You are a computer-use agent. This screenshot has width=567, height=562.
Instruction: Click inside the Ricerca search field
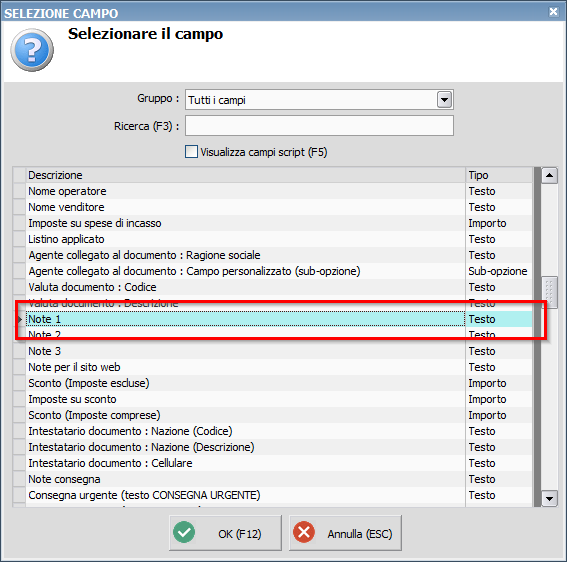tap(319, 126)
